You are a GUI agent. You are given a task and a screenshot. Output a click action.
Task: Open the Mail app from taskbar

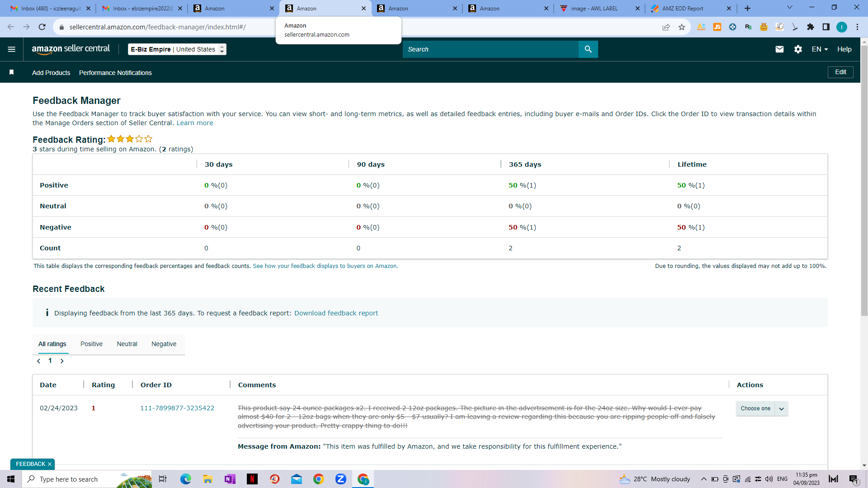point(296,479)
